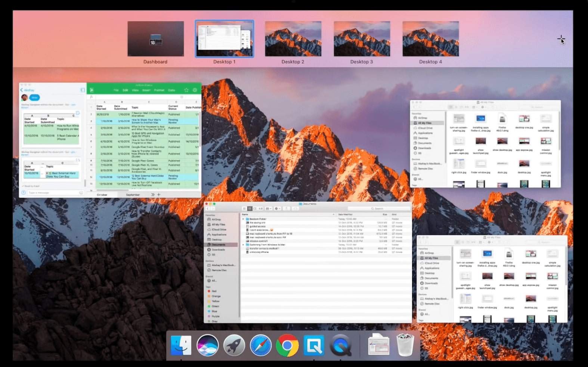
Task: Toggle the chat panel collapse icon
Action: coord(82,90)
